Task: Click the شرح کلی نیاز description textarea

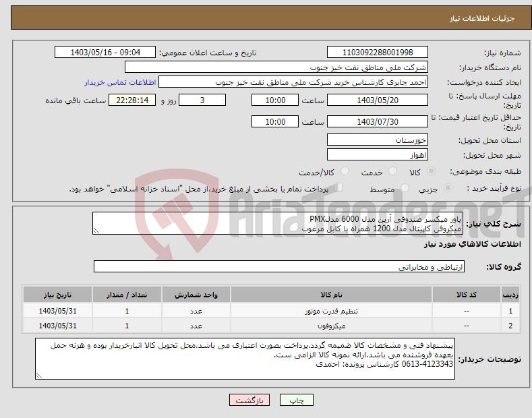Action: (278, 223)
